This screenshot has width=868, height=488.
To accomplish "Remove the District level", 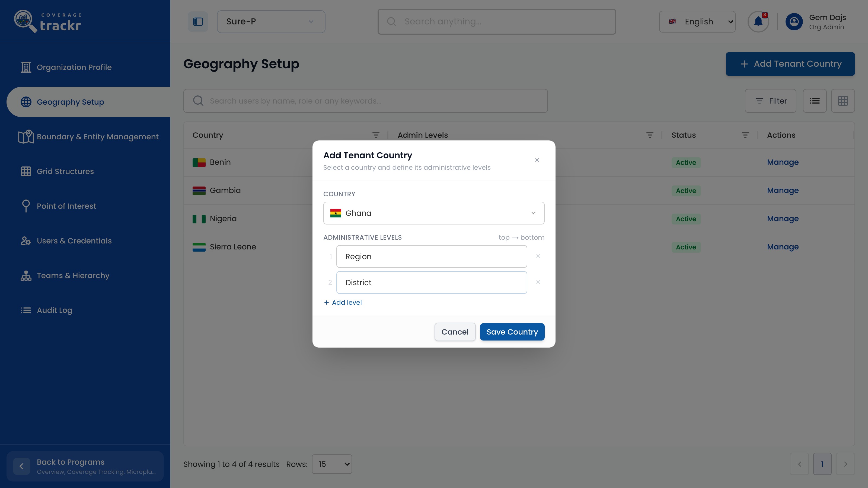I will click(x=538, y=282).
